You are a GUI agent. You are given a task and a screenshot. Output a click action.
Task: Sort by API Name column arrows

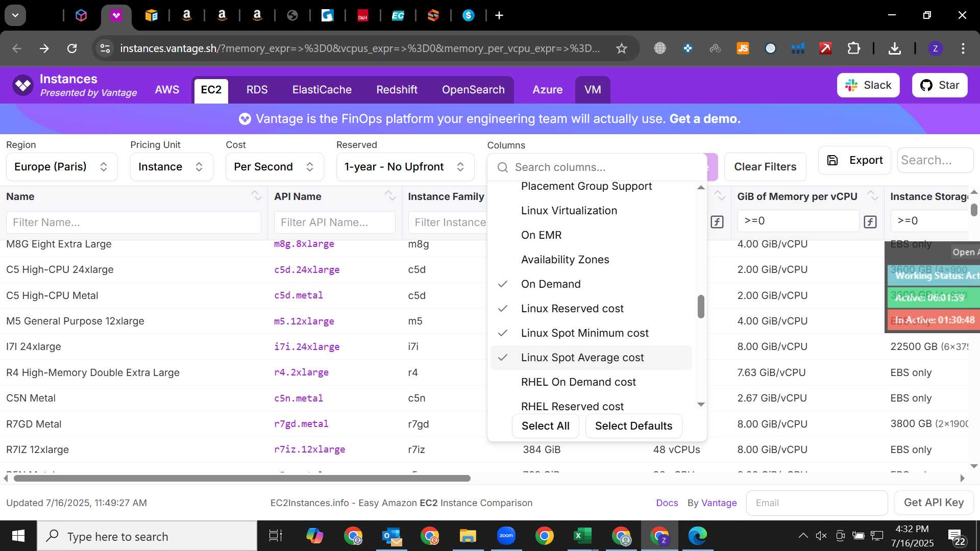[x=390, y=196]
